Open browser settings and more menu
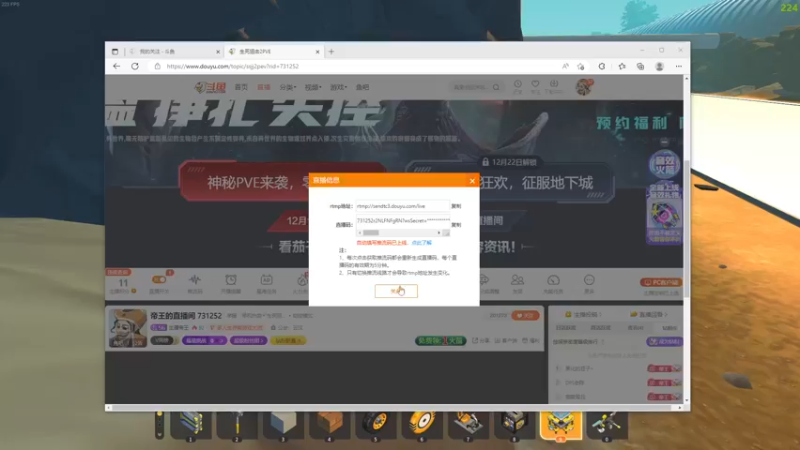800x450 pixels. [x=679, y=66]
